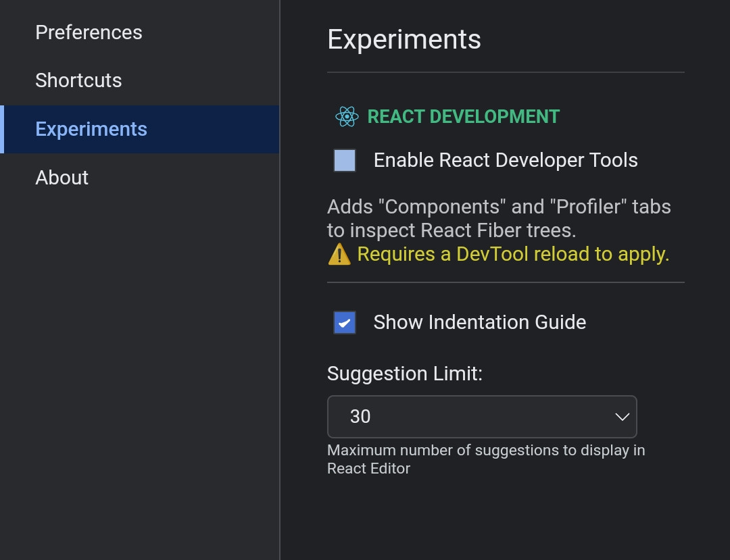Viewport: 730px width, 560px height.
Task: Go to the About section
Action: tap(62, 178)
